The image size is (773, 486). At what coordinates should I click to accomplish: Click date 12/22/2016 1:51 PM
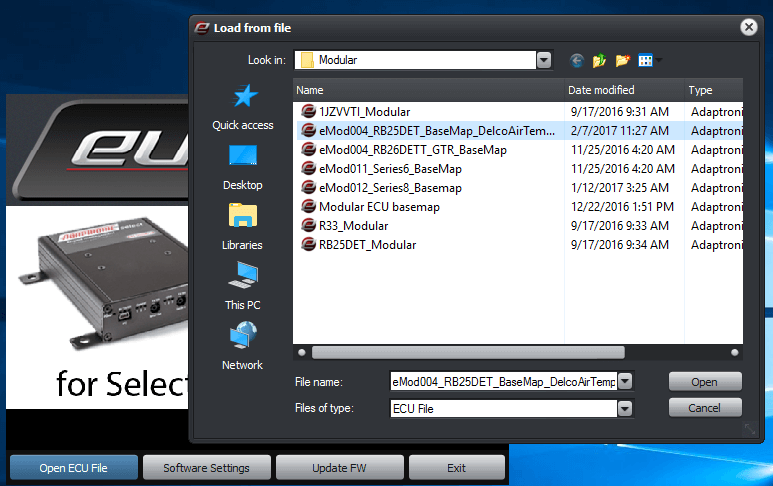pos(622,207)
